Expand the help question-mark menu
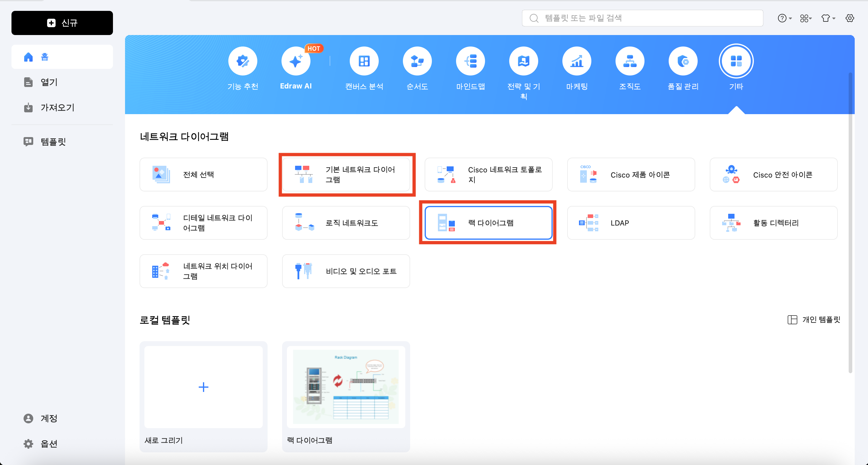 pos(784,18)
